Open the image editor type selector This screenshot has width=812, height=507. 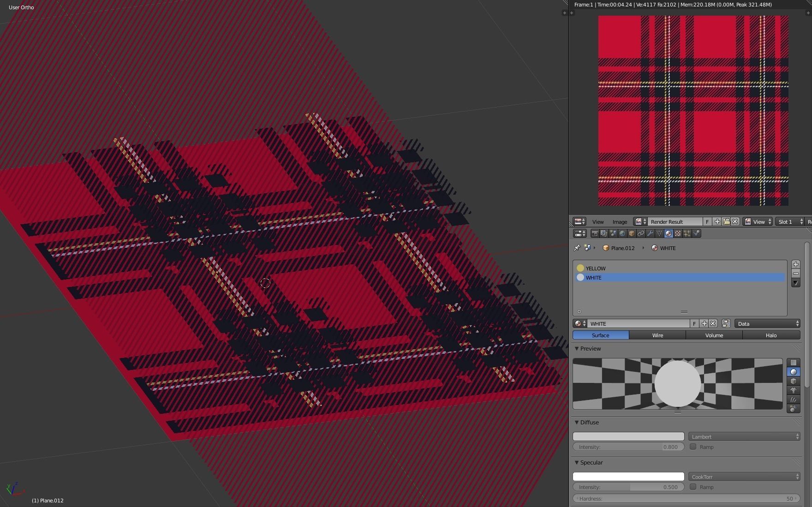579,222
